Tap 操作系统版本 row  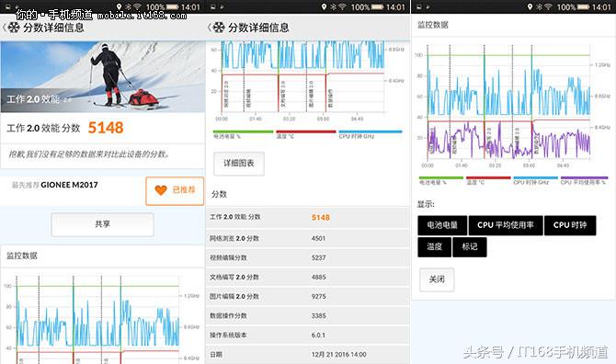click(308, 336)
